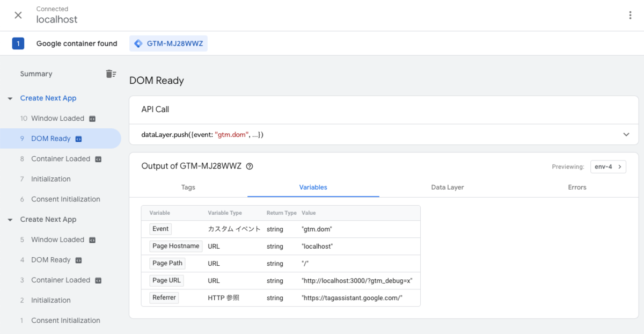Click code icon beside DOM Ready 9
Screen dimensions: 644x334
(79, 139)
